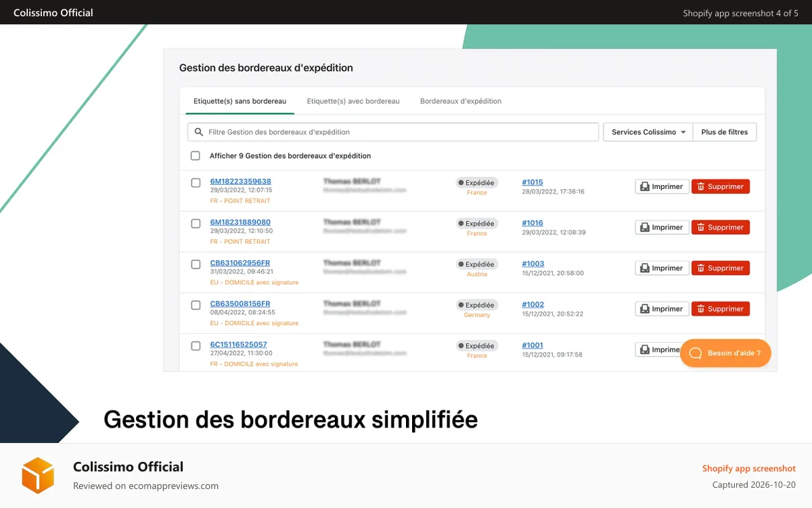Click Expédiée status badge for Germany order
Viewport: 812px width, 508px height.
[x=477, y=305]
